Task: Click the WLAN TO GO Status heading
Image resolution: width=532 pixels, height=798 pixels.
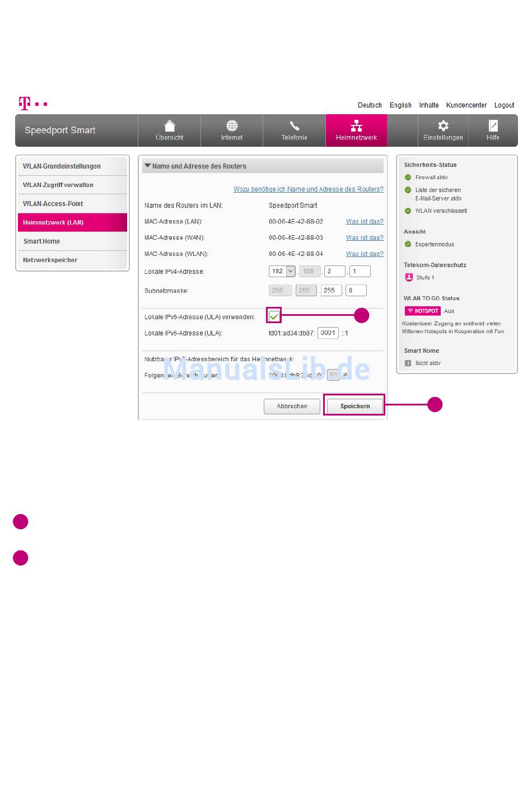Action: point(431,298)
